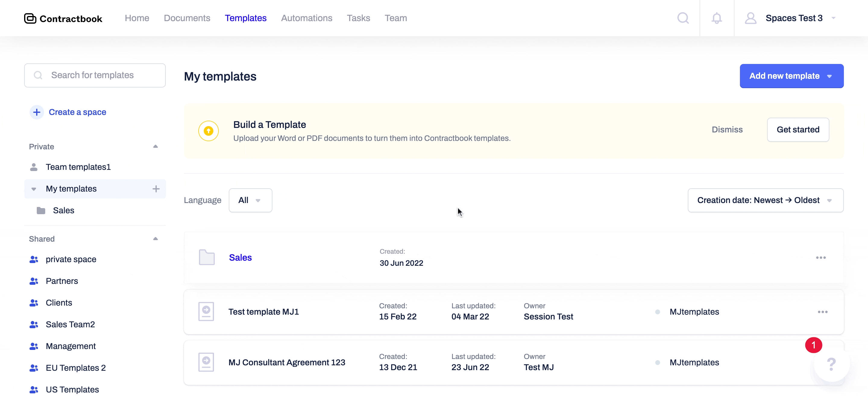Viewport: 868px width, 400px height.
Task: Go to Team tab
Action: coord(396,18)
